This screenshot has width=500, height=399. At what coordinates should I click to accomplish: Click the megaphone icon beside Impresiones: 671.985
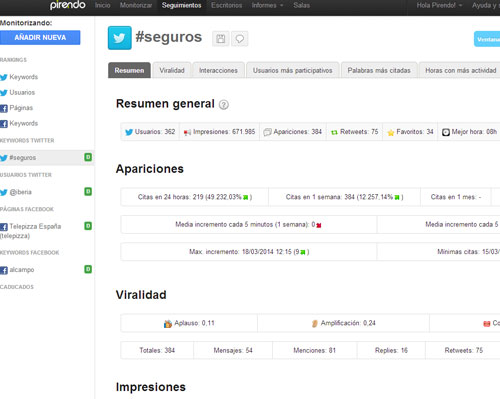(187, 132)
